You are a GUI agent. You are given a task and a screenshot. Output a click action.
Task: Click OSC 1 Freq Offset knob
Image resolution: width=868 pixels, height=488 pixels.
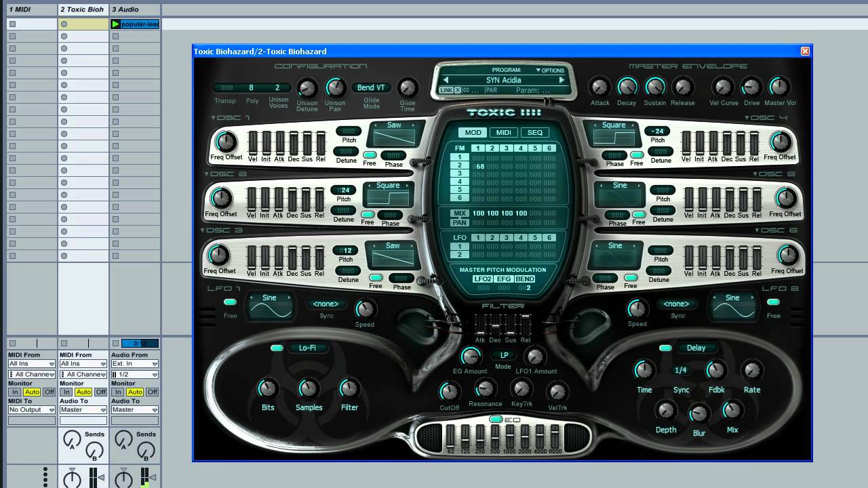click(225, 142)
